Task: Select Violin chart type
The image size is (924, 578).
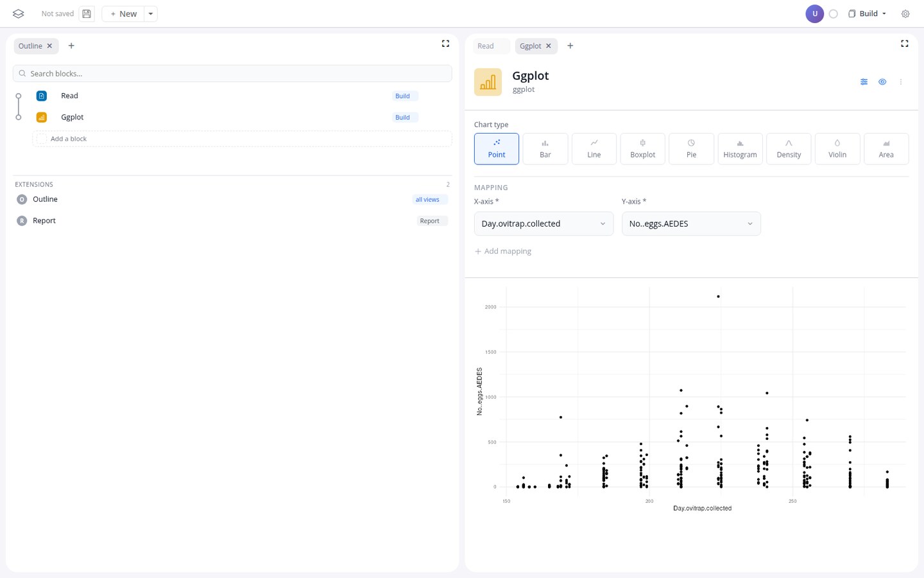Action: click(x=837, y=148)
